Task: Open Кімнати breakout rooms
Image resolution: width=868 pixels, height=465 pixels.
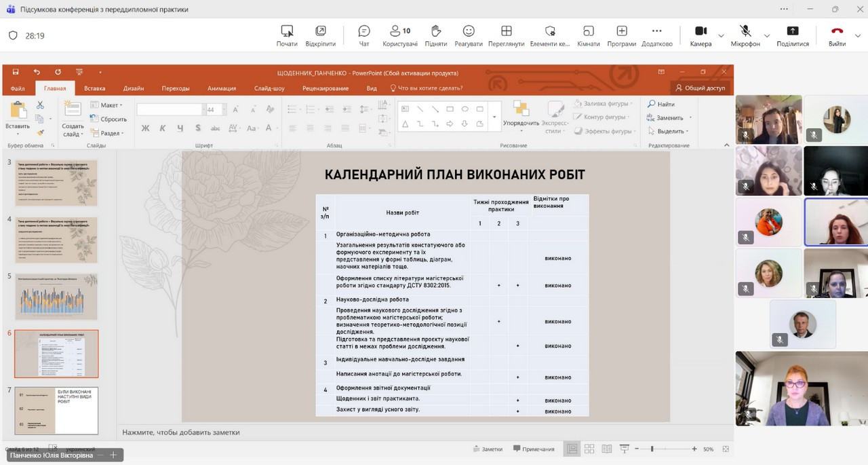Action: click(588, 35)
